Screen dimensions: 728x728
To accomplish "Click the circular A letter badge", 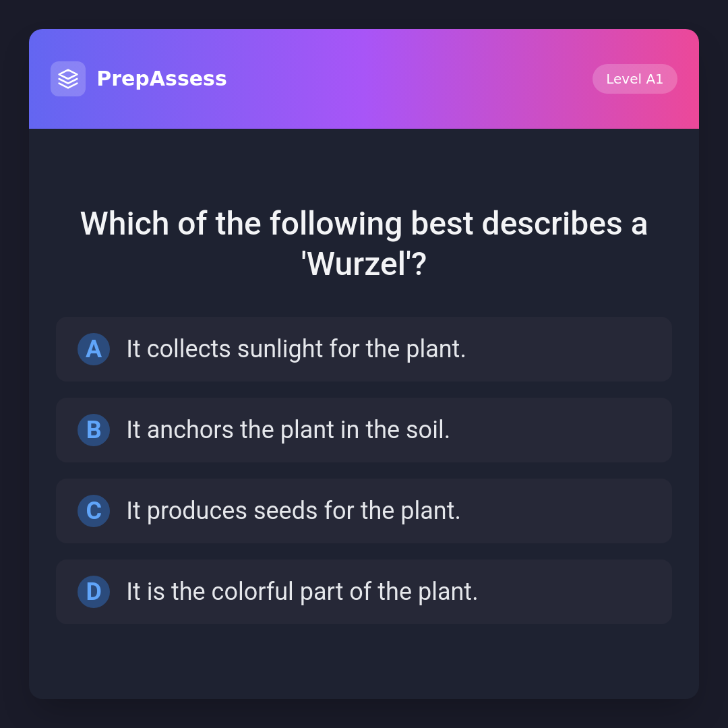I will [94, 349].
